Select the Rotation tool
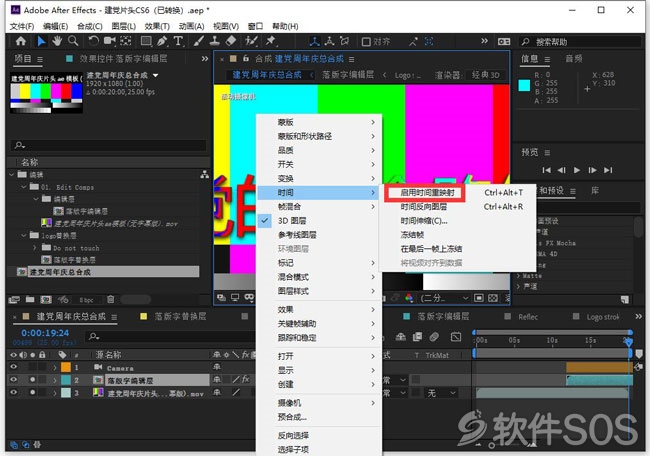The height and width of the screenshot is (456, 650). pos(94,41)
